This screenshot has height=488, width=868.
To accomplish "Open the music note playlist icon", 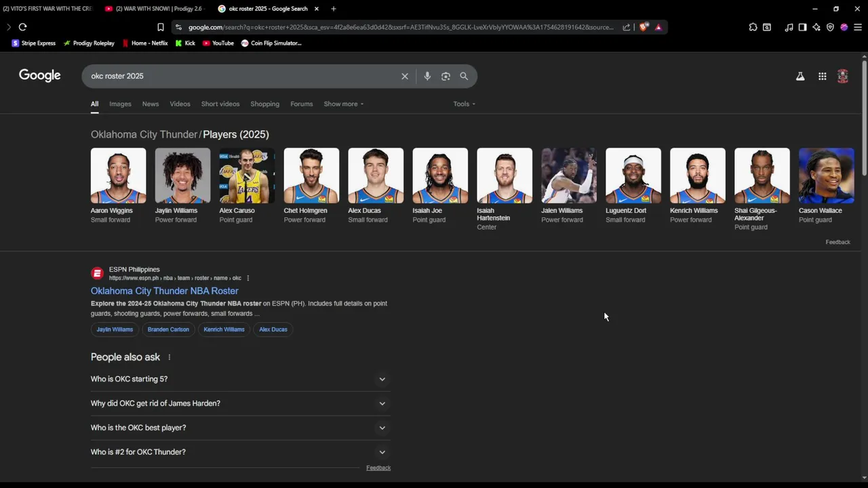I will coord(789,27).
